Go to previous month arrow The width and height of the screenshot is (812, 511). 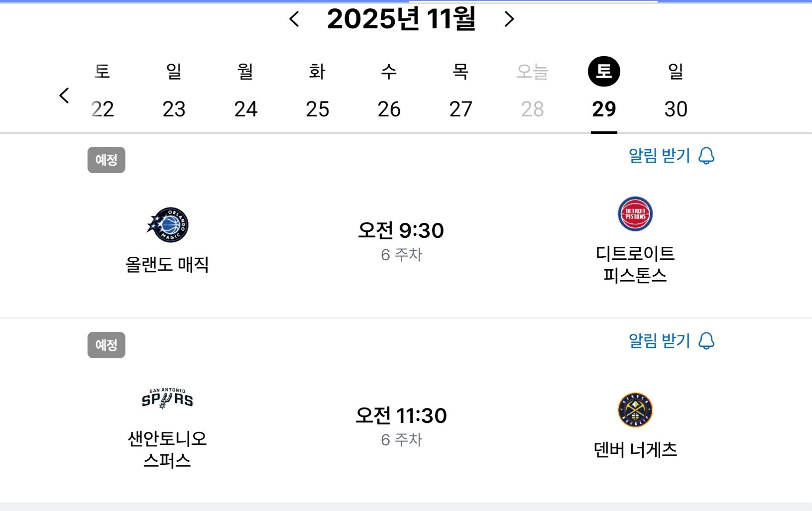point(294,19)
